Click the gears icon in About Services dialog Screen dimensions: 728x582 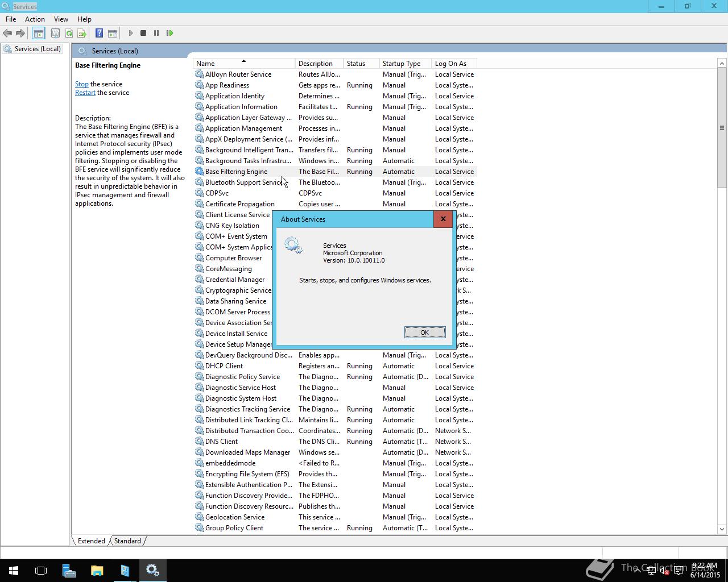tap(293, 246)
